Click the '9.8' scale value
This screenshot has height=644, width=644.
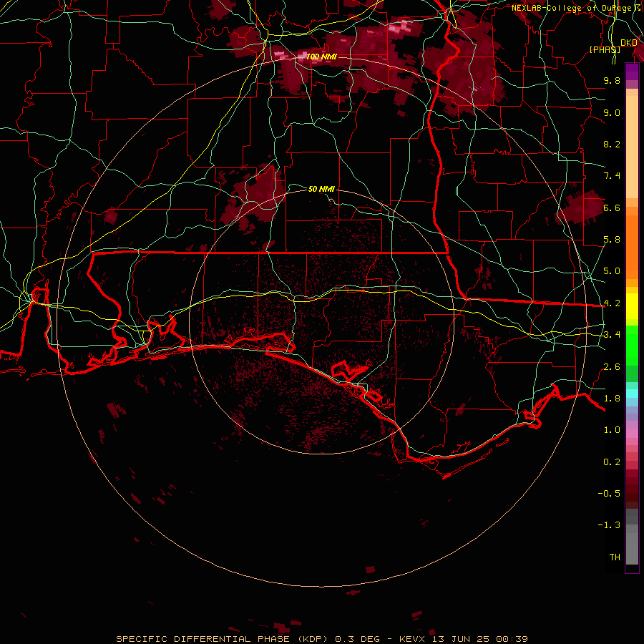(612, 80)
